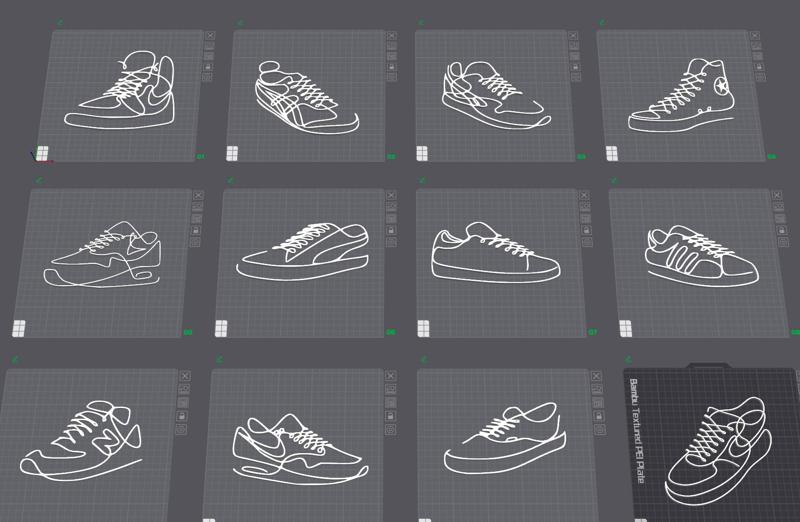
Task: Open the Puma stripe plate settings
Action: (x=391, y=242)
